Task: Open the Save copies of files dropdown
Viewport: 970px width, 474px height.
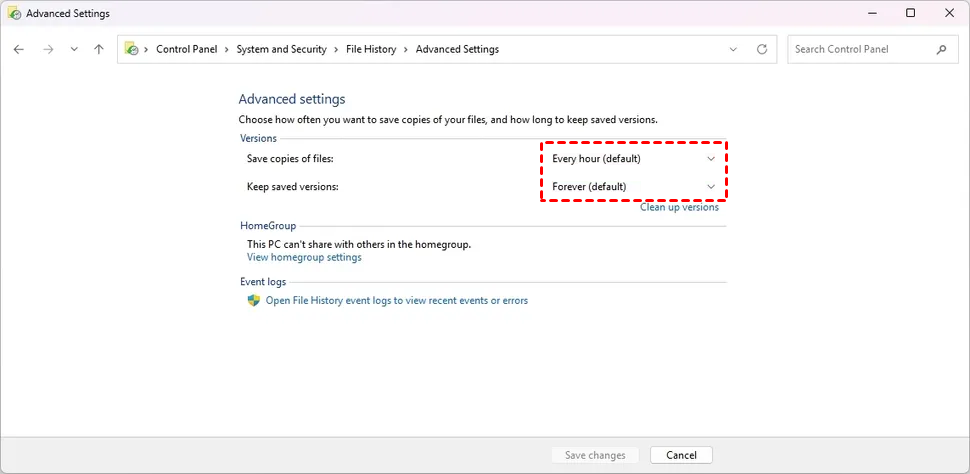Action: tap(634, 159)
